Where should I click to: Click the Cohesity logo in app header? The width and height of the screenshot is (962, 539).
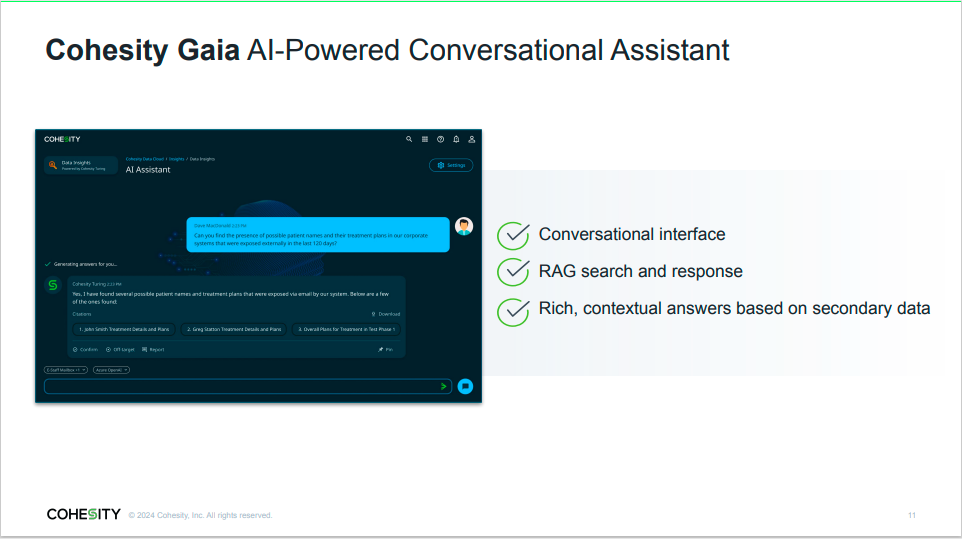click(62, 139)
